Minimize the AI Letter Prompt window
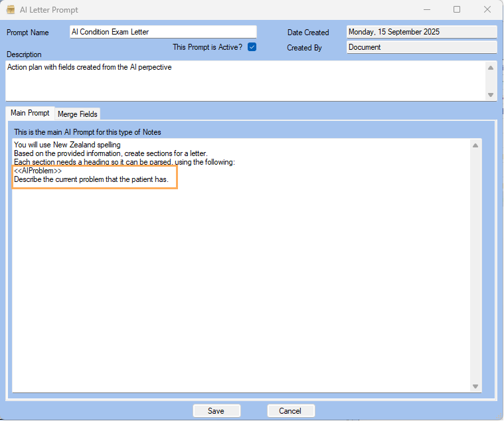Viewport: 504px width, 421px height. click(x=426, y=10)
